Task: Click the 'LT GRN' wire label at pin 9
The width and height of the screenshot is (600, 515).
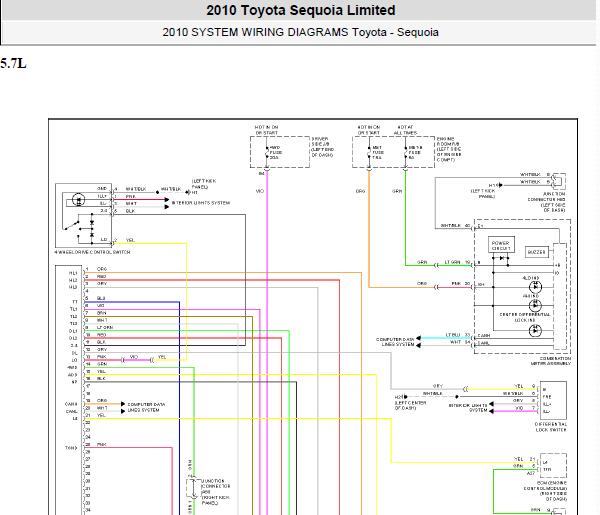Action: [105, 328]
